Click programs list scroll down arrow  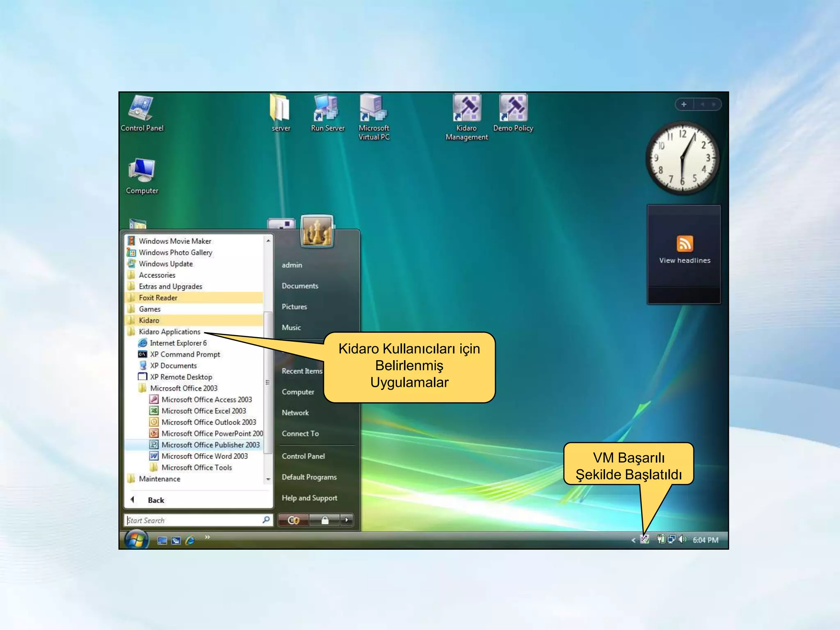[x=268, y=479]
